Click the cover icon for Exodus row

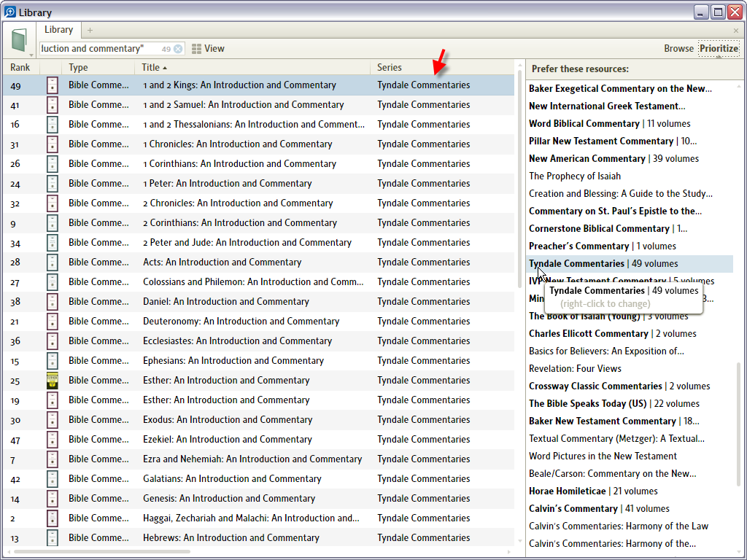52,420
